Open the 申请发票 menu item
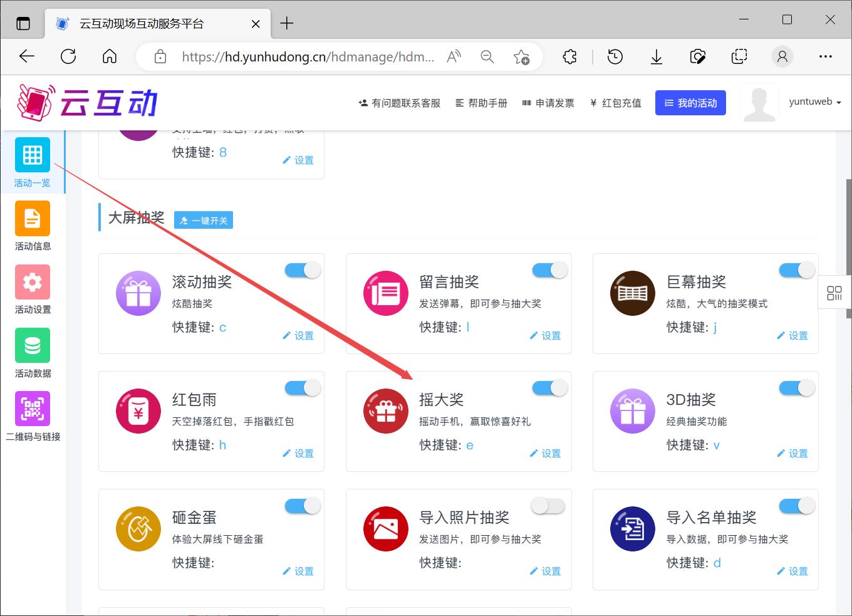The image size is (852, 616). click(x=548, y=103)
